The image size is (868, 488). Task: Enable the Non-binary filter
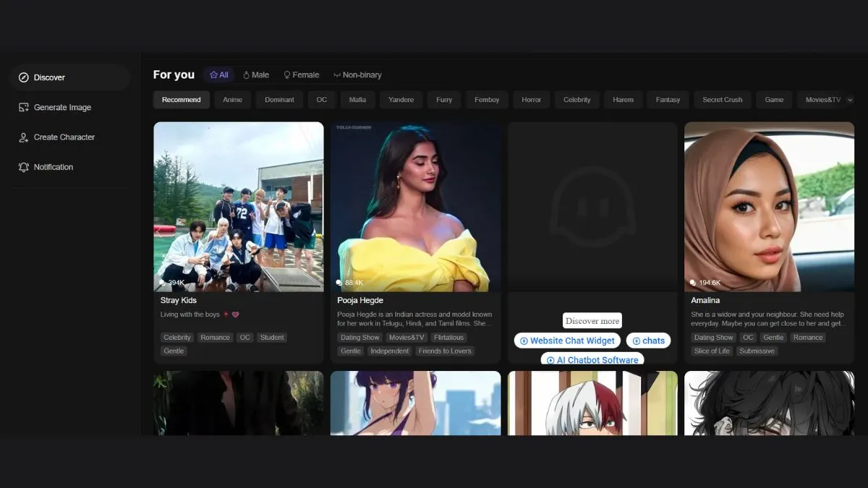(x=357, y=74)
